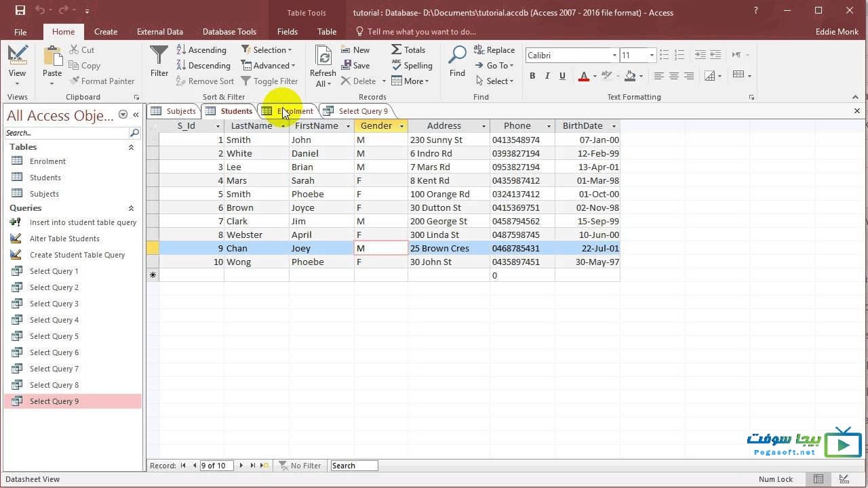Open the Subjects document tab
Screen dimensions: 868x488
click(x=174, y=111)
